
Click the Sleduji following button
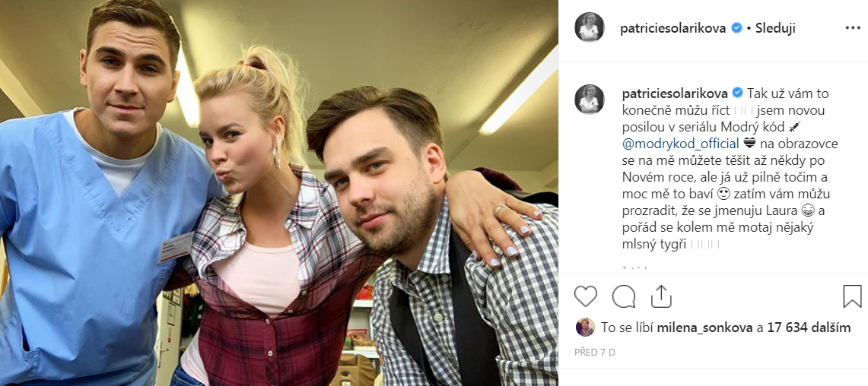pyautogui.click(x=775, y=28)
